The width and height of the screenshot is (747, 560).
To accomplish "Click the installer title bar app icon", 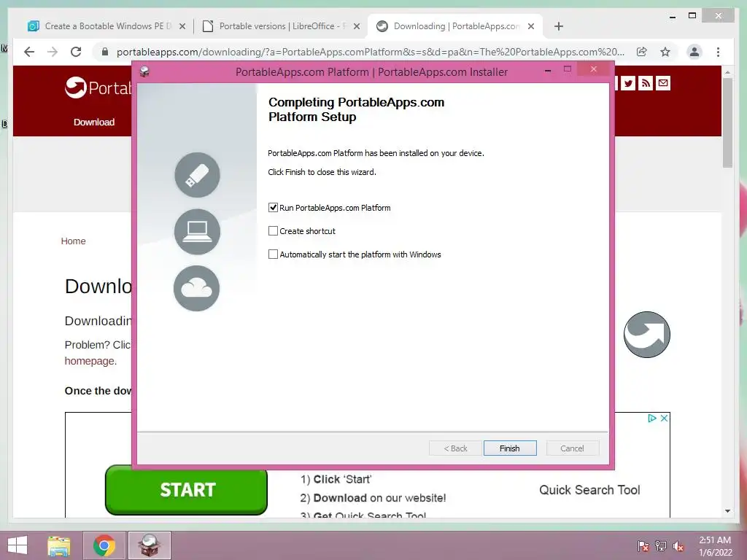I will point(144,72).
